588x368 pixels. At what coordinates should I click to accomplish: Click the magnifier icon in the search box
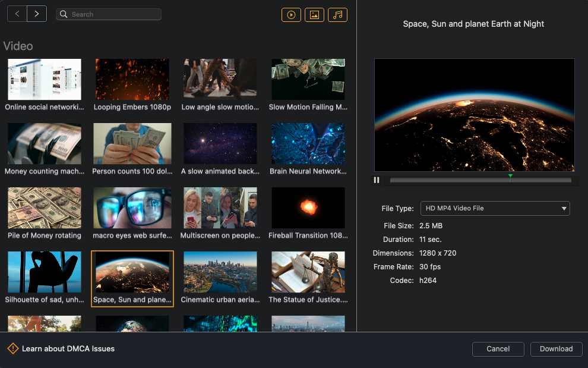pos(64,14)
